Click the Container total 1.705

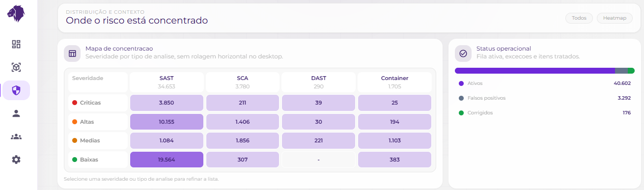point(394,86)
